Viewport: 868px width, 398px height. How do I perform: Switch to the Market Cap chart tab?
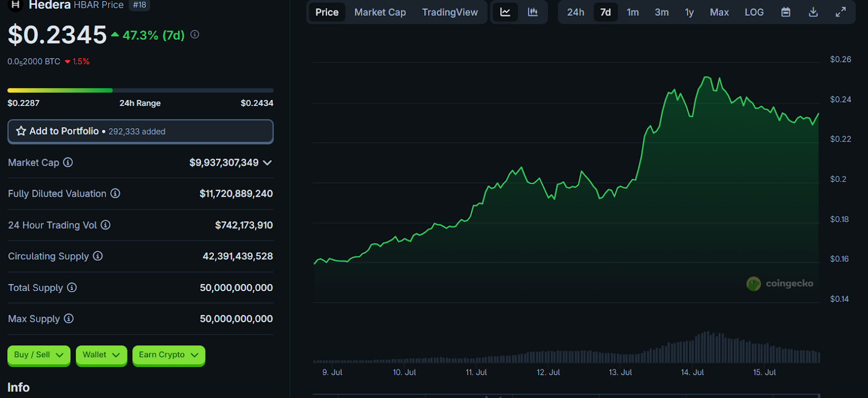380,12
